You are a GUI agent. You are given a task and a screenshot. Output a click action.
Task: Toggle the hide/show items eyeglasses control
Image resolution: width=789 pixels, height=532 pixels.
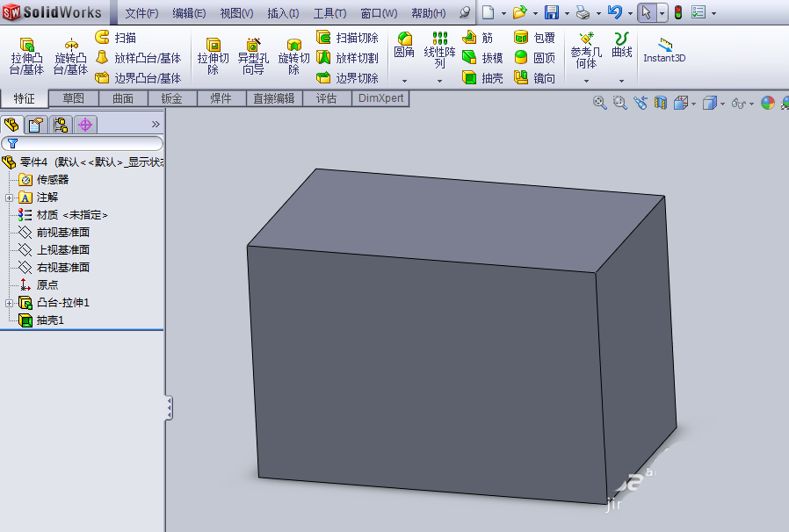point(741,103)
